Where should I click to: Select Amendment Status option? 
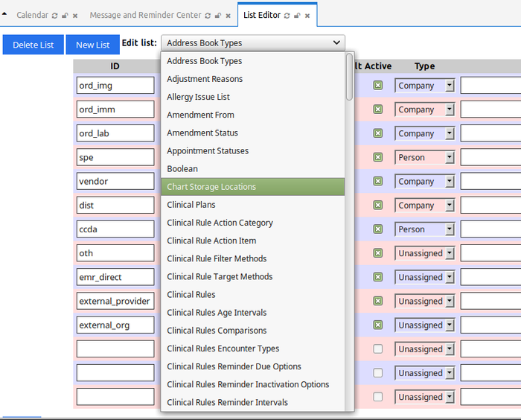[x=253, y=133]
